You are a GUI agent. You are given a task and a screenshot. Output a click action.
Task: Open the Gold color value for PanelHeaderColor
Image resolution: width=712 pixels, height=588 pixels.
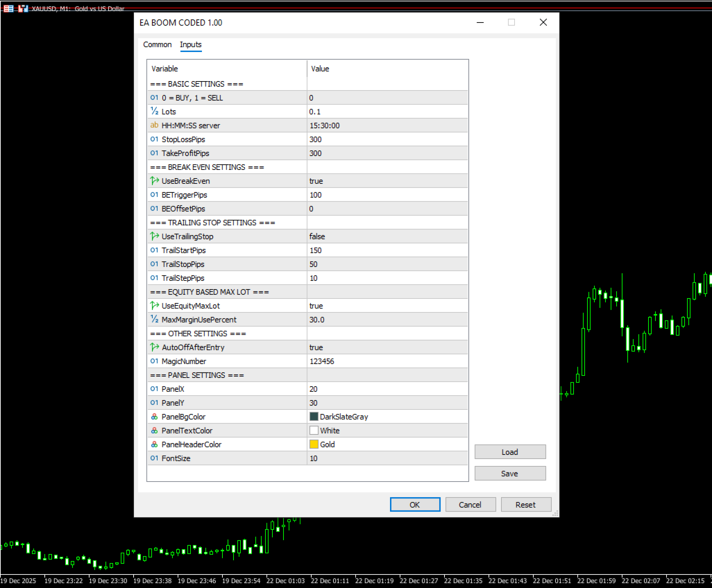pyautogui.click(x=387, y=444)
